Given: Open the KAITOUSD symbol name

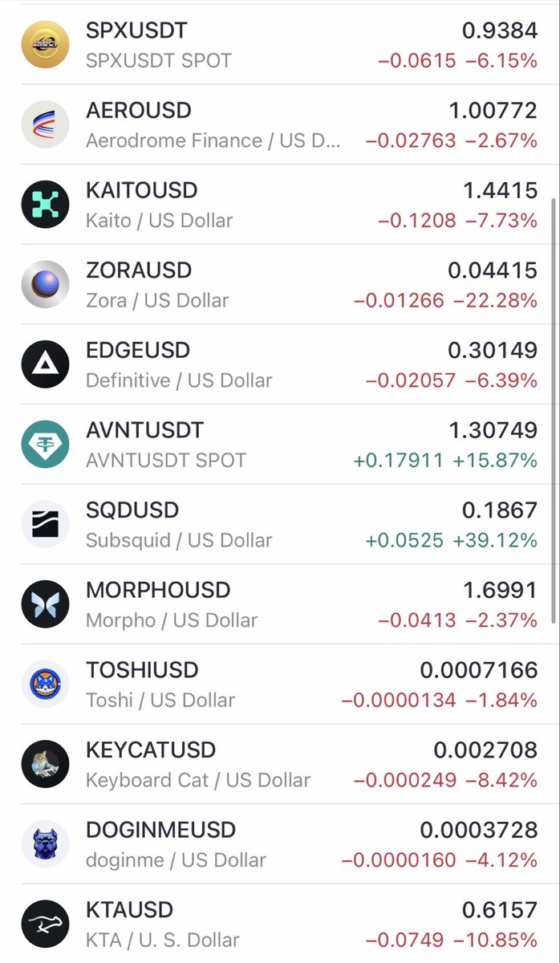Looking at the screenshot, I should pos(141,191).
